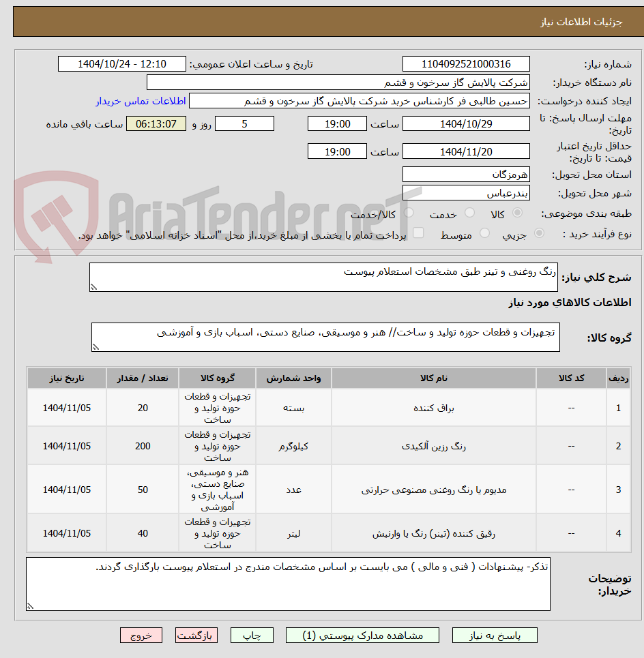Click the ردیف column header

(x=618, y=378)
